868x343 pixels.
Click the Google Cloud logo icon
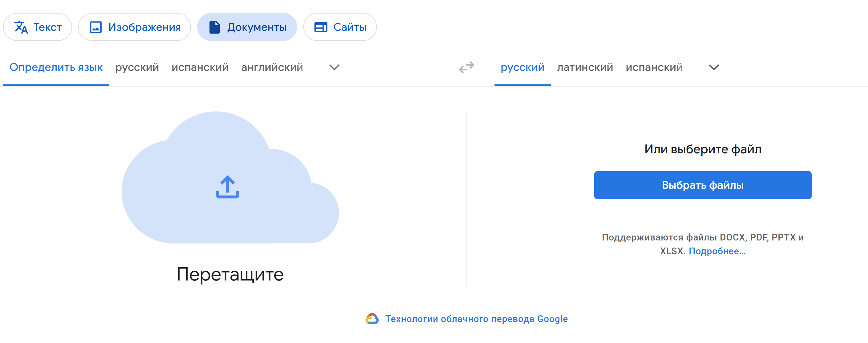tap(372, 319)
